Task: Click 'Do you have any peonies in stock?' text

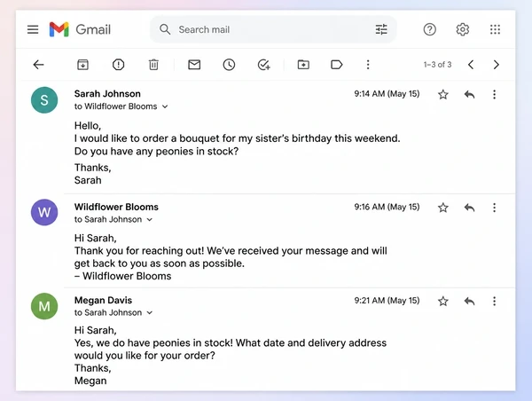Action: click(x=156, y=151)
